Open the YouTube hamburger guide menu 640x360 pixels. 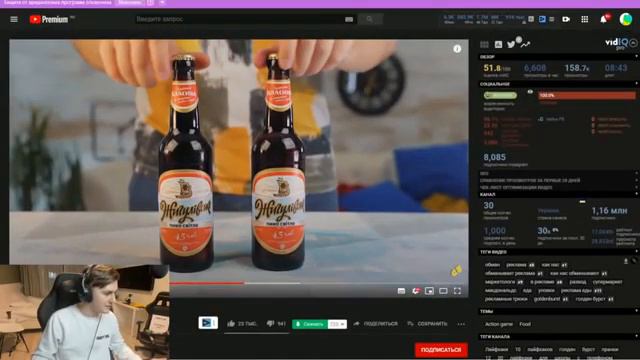tap(14, 19)
